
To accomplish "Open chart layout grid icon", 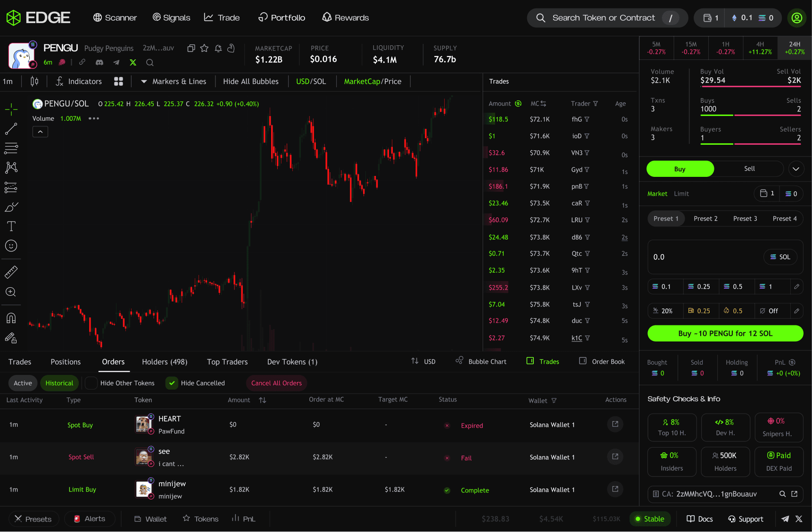I will 118,82.
